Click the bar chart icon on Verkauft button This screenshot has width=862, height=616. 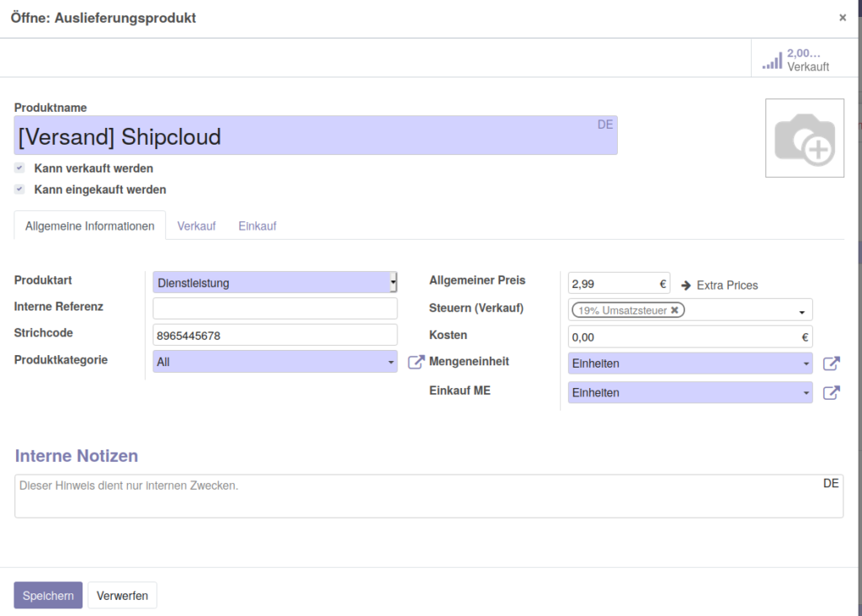[x=771, y=59]
